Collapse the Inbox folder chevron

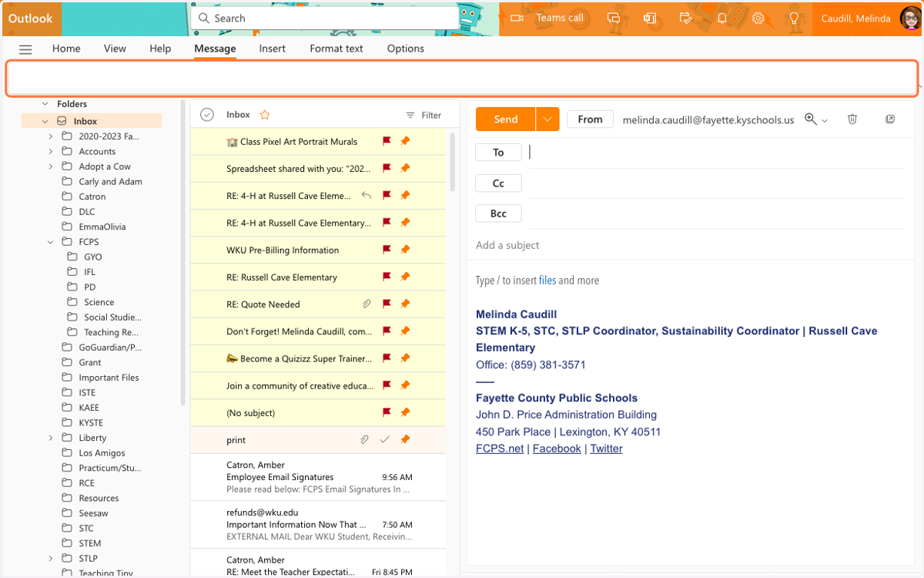[x=46, y=121]
